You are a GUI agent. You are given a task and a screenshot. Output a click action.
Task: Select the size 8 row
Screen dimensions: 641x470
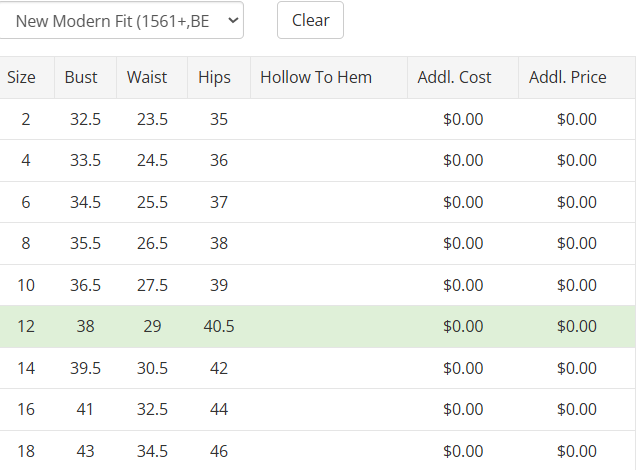[x=26, y=244]
